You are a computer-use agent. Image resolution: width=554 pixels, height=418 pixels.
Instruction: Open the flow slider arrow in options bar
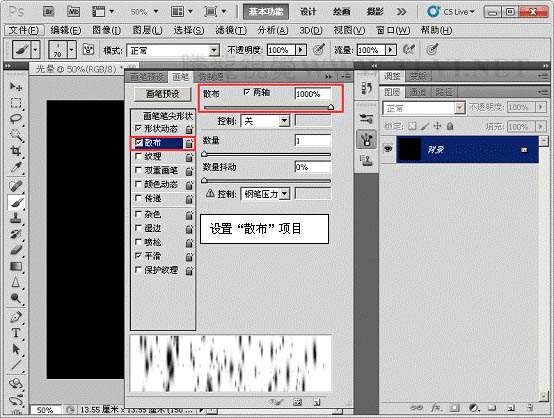click(390, 50)
